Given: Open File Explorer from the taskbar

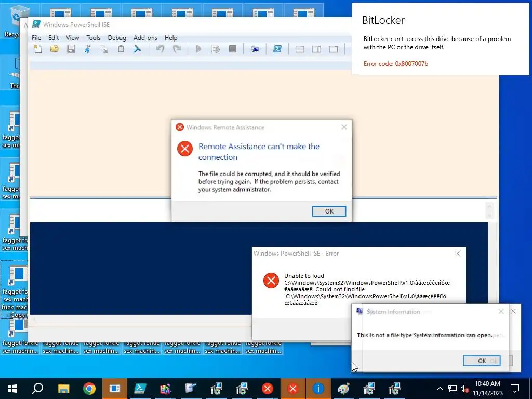Looking at the screenshot, I should (63, 389).
